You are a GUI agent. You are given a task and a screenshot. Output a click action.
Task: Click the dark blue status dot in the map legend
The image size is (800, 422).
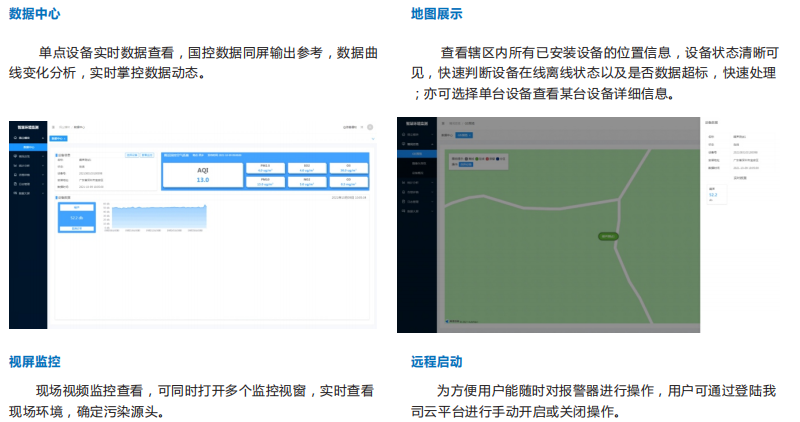pos(497,158)
